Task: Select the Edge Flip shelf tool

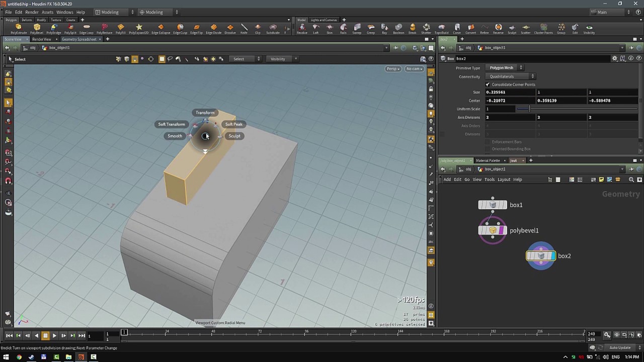Action: click(196, 29)
